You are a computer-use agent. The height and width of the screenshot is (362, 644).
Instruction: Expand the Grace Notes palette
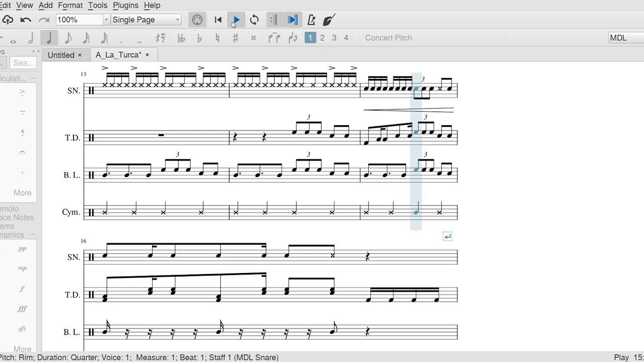point(17,218)
